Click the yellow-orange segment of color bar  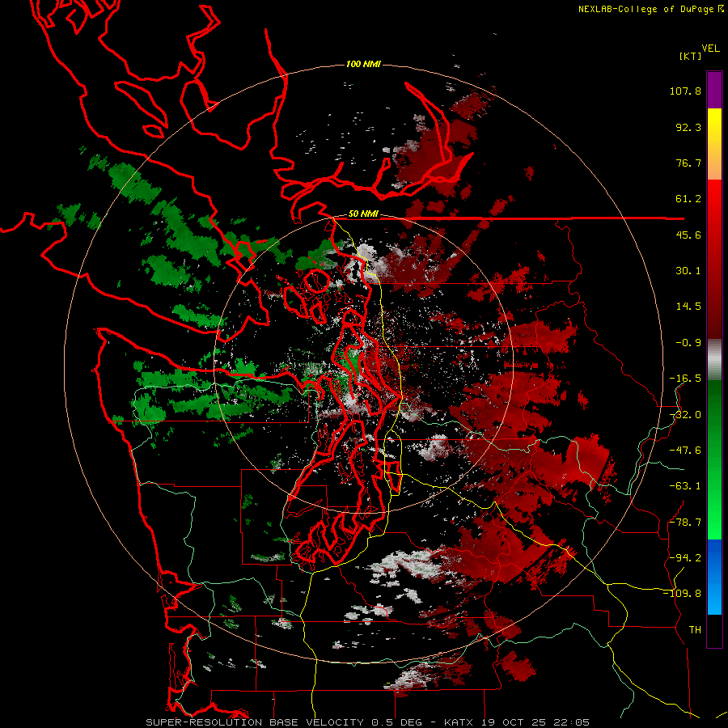(x=714, y=144)
